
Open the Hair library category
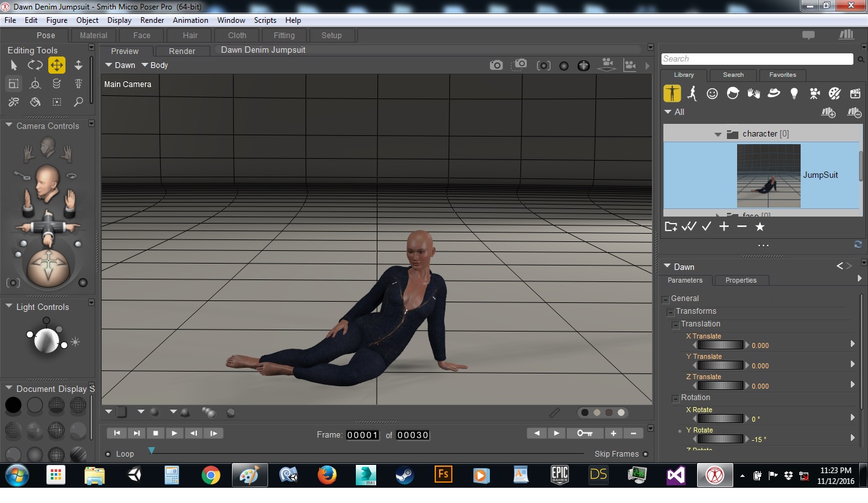pyautogui.click(x=733, y=93)
